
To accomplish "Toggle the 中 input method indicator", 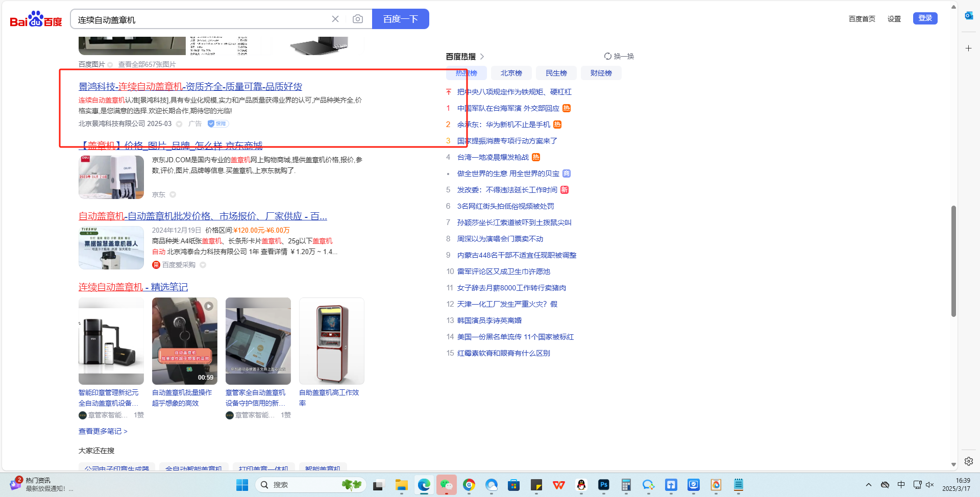I will coord(901,485).
